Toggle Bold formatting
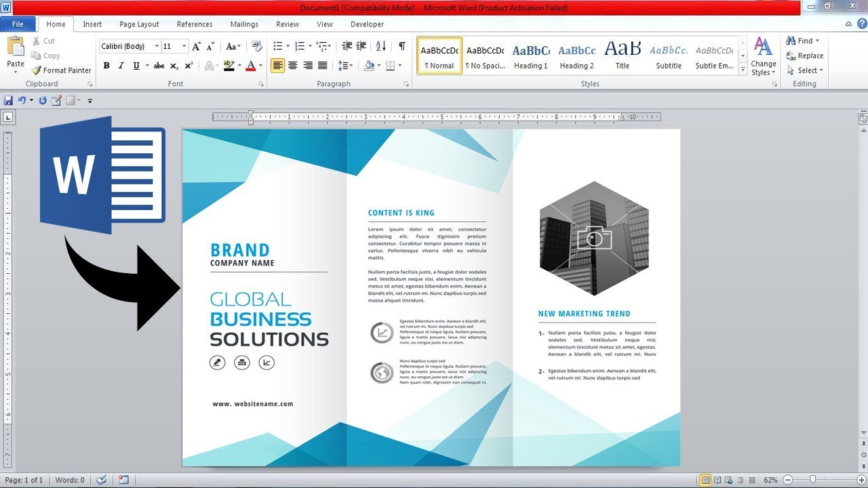 click(106, 64)
